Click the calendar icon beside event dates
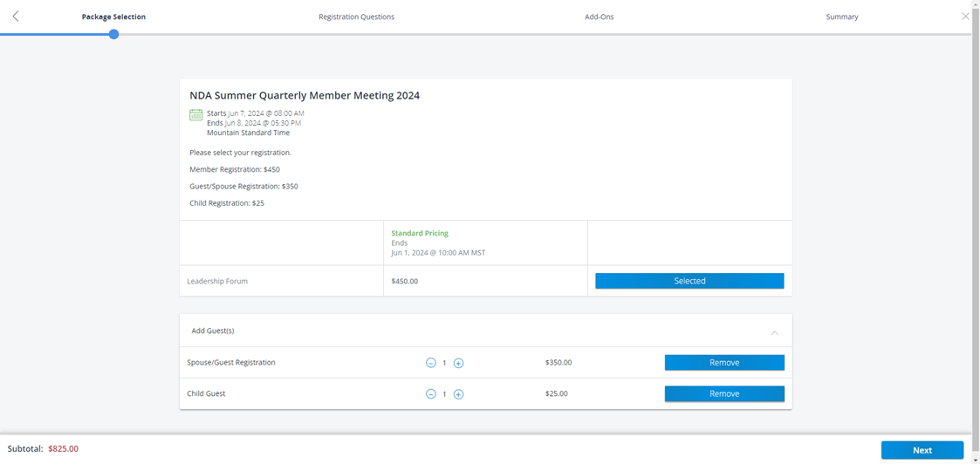 click(196, 115)
